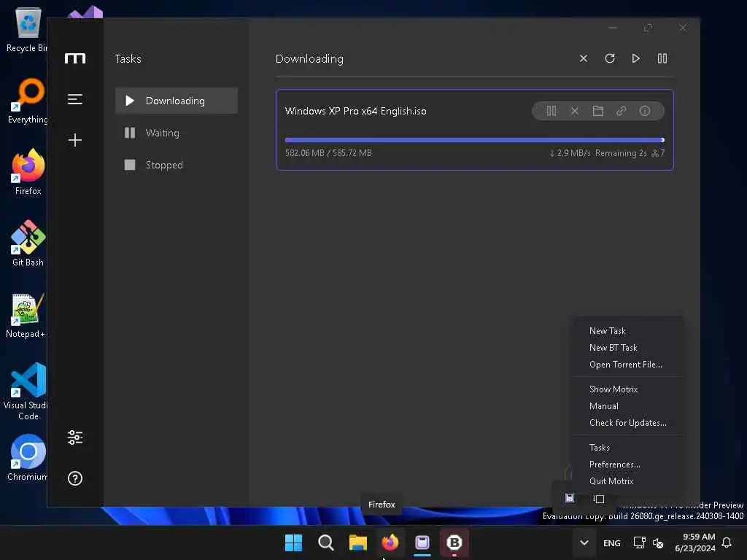
Task: Choose Check for Updates menu entry
Action: [627, 422]
